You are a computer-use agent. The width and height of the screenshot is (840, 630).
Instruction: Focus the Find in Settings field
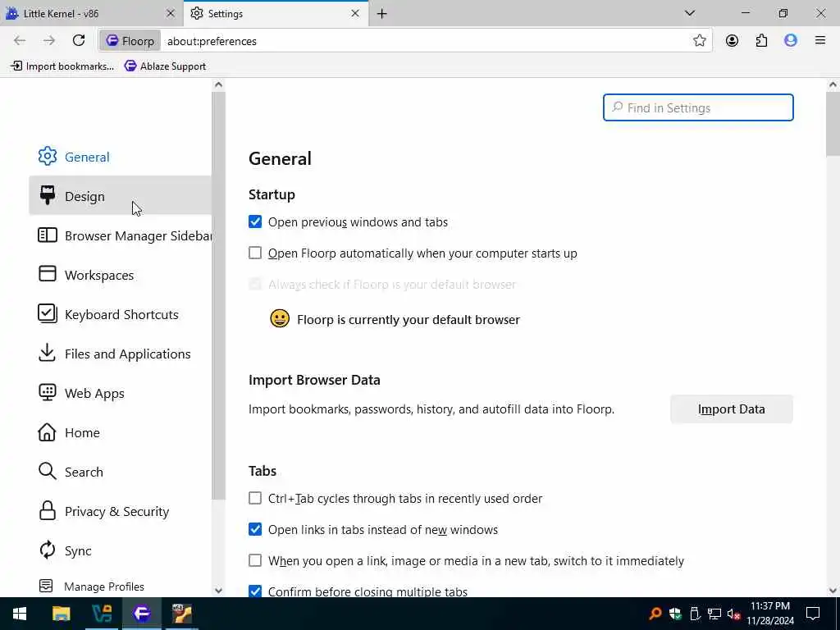coord(698,107)
